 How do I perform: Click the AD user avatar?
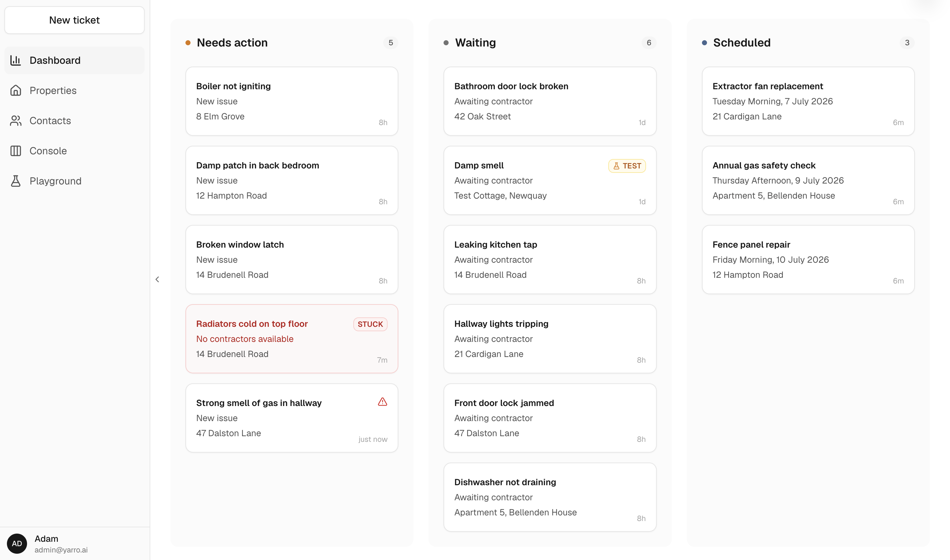click(17, 543)
